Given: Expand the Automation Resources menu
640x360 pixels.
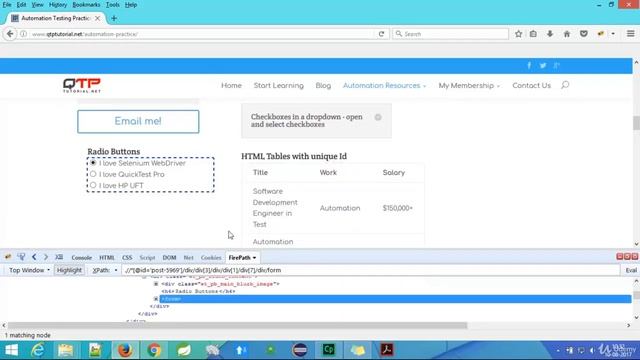Looking at the screenshot, I should [x=384, y=85].
